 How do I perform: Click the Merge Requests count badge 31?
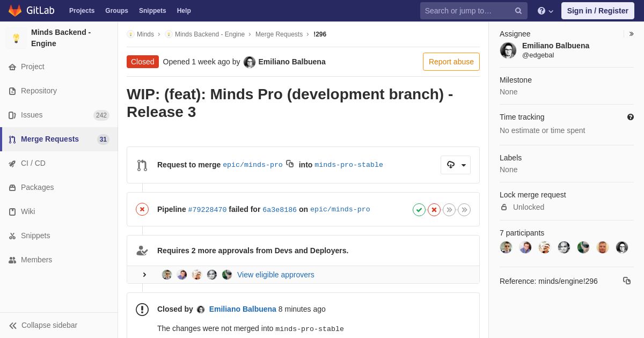103,139
